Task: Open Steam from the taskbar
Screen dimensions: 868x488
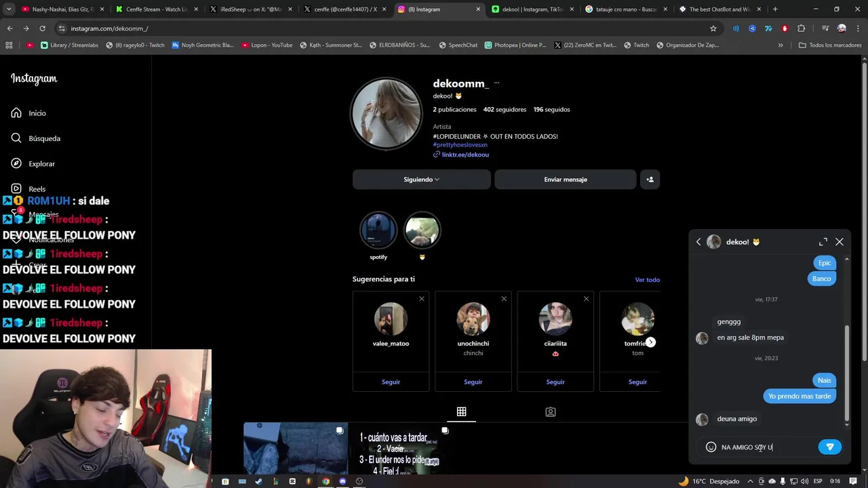Action: click(258, 481)
